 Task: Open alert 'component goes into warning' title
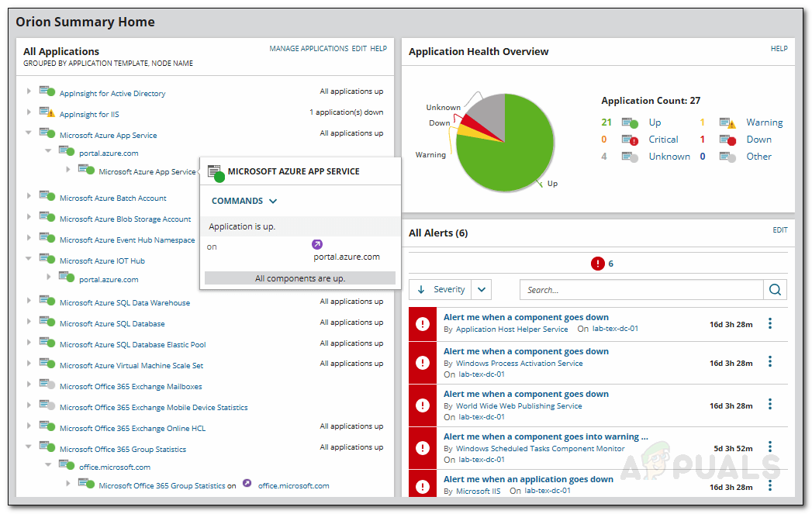click(x=546, y=436)
